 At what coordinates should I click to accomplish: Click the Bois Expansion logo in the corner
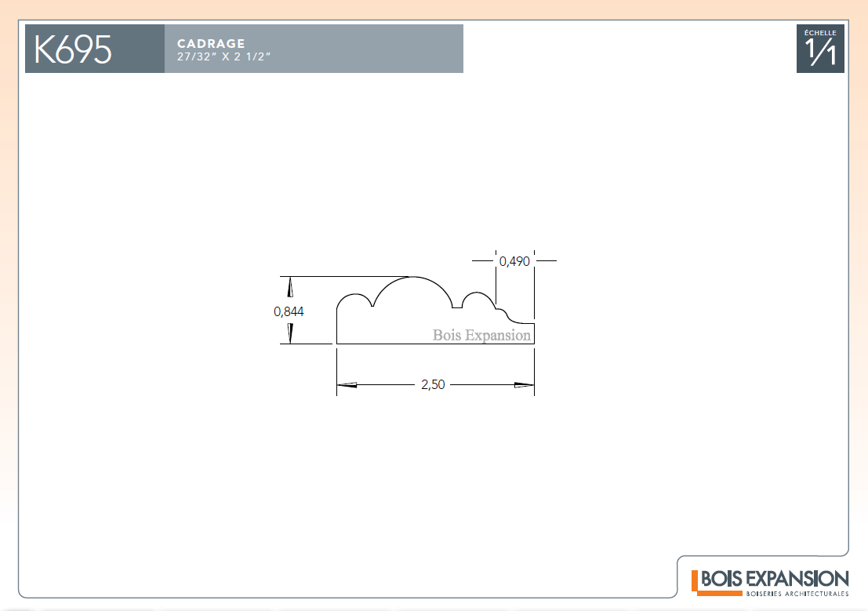[x=770, y=583]
